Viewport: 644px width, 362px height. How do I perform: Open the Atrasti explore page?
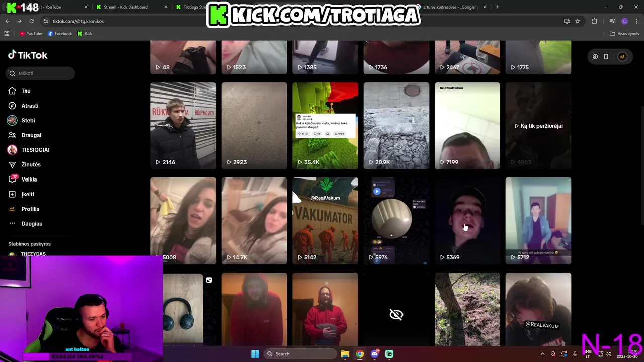tap(23, 106)
